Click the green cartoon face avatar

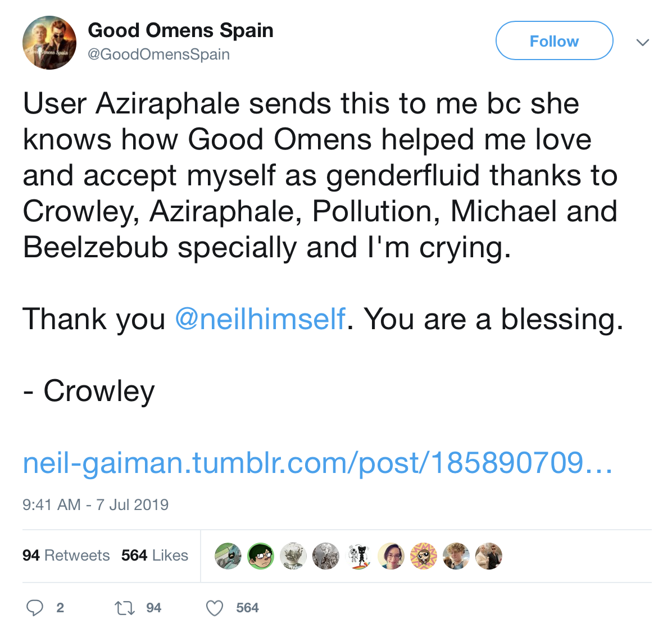point(261,556)
